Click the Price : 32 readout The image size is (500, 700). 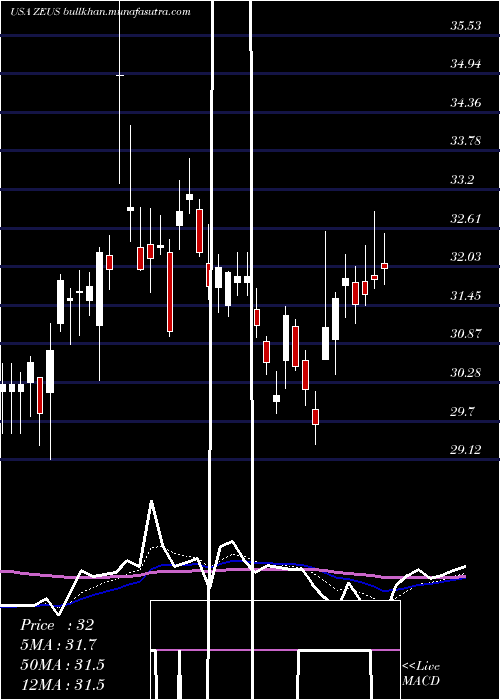[57, 625]
